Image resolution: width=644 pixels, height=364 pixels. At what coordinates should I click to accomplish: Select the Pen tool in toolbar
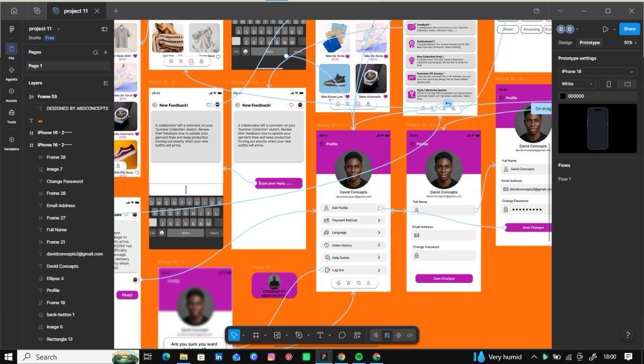click(299, 335)
